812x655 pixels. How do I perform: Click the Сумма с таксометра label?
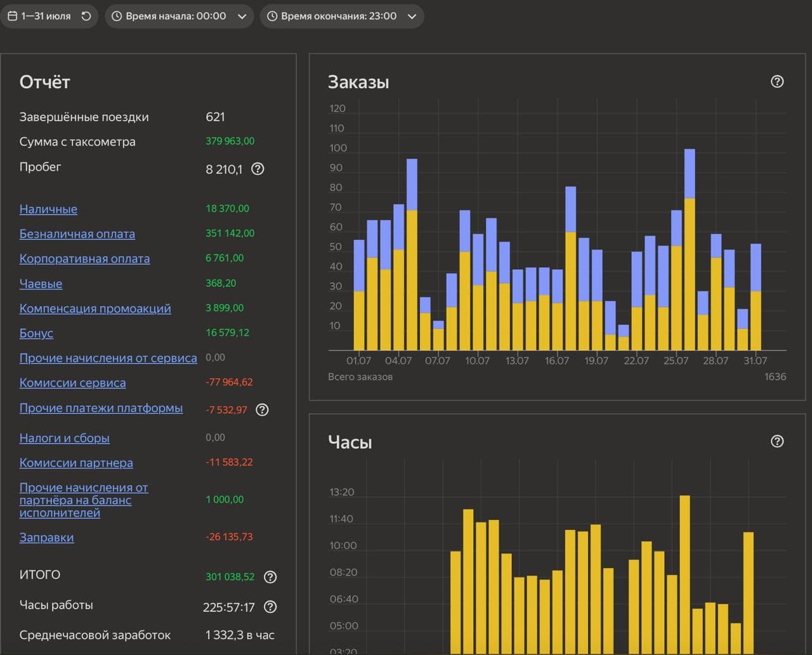(x=77, y=142)
